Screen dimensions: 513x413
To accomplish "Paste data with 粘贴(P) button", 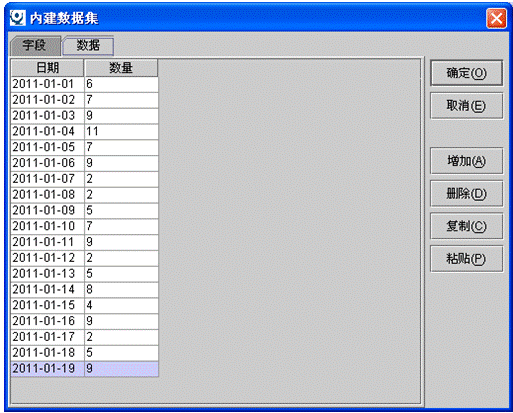I will (x=466, y=259).
